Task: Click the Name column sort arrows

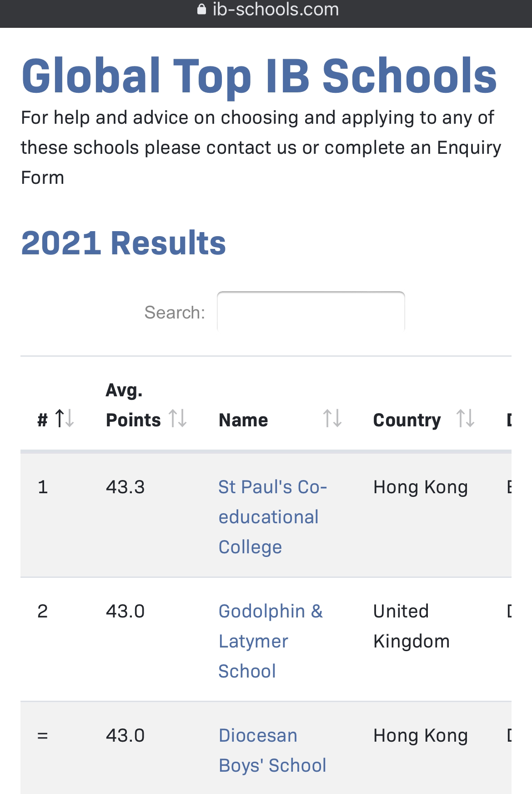Action: pos(332,418)
